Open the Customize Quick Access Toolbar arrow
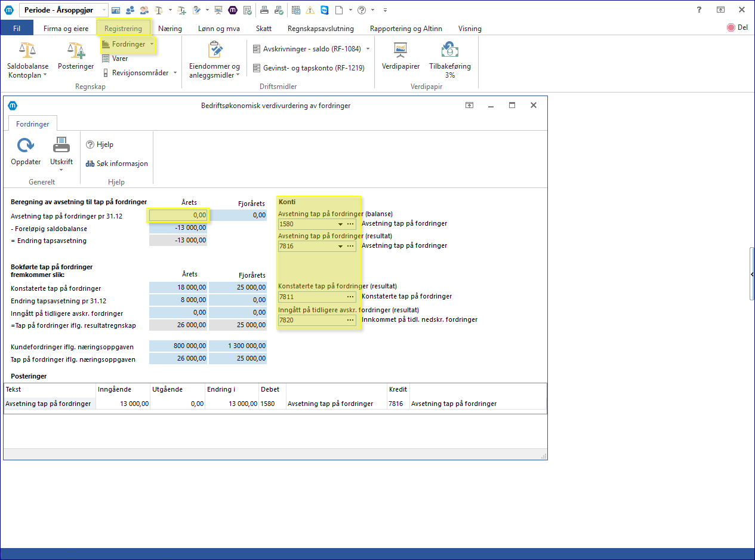Viewport: 755px width, 560px height. pyautogui.click(x=385, y=10)
